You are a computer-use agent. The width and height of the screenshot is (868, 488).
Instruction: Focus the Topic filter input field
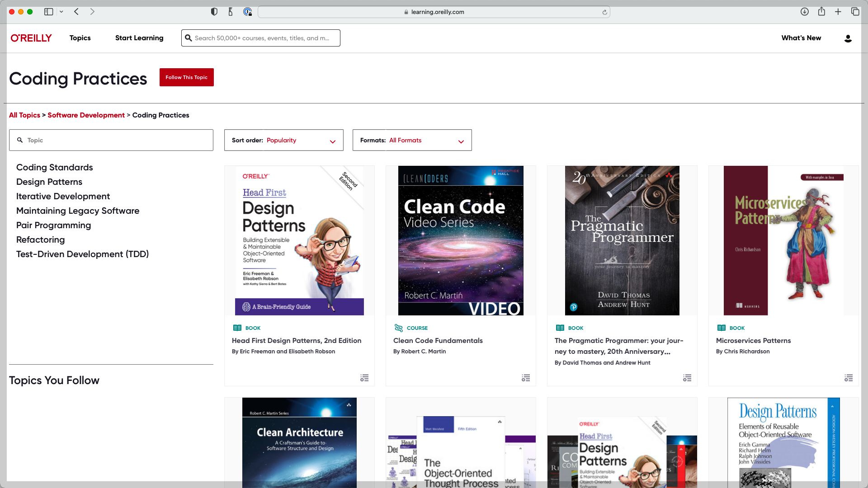111,140
